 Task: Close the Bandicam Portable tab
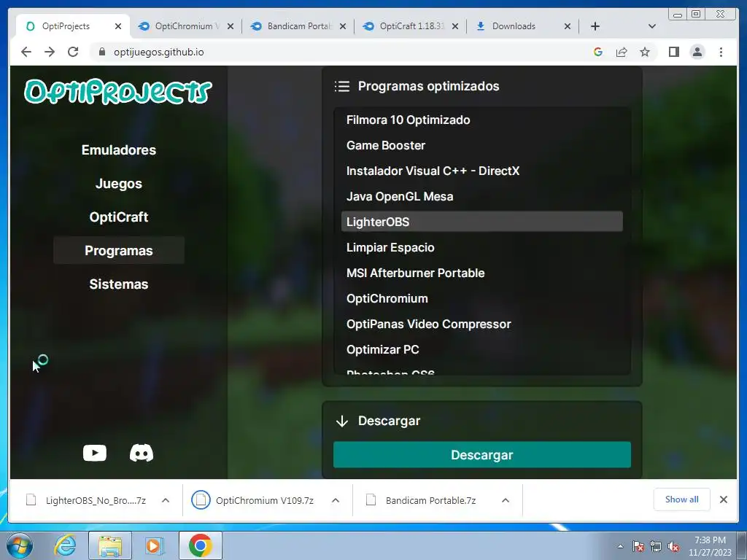click(x=343, y=26)
